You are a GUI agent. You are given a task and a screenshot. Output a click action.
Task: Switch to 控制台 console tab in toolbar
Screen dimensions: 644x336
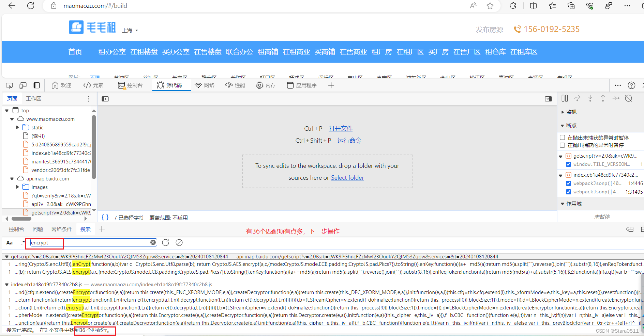click(130, 85)
